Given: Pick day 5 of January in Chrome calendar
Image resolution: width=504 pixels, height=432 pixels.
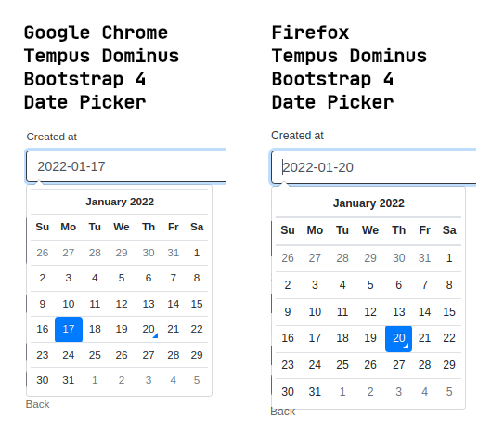Looking at the screenshot, I should click(122, 278).
